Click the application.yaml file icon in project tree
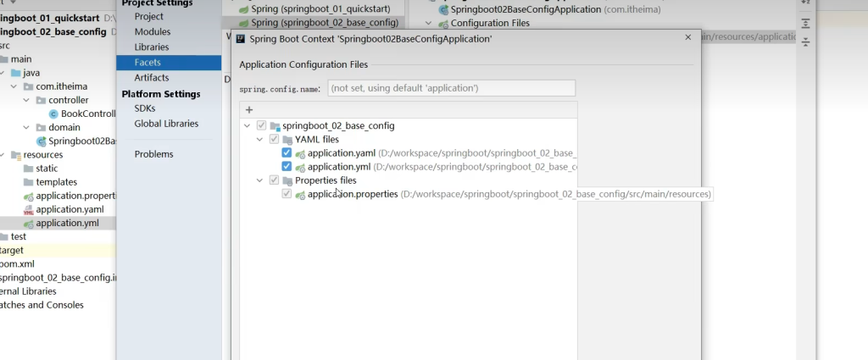This screenshot has width=868, height=360. point(28,209)
